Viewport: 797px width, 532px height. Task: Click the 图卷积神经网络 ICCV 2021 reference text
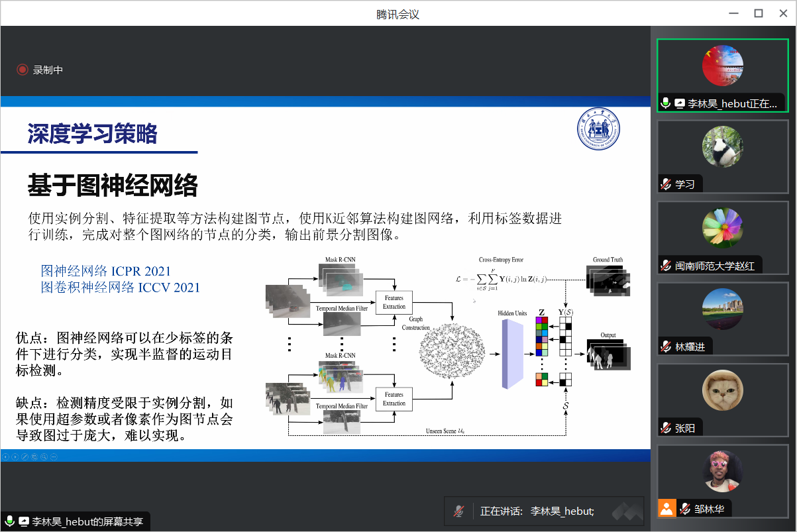coord(120,288)
